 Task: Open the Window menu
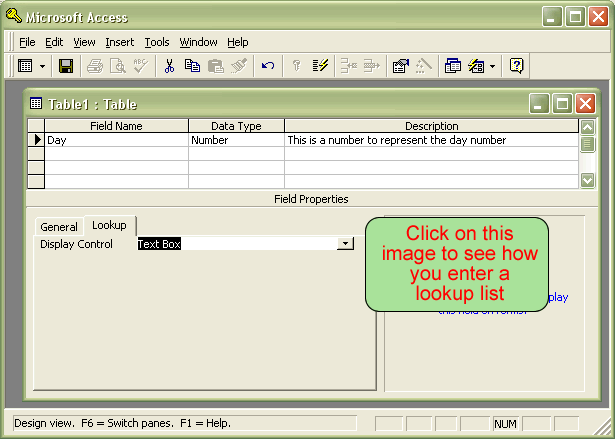(198, 42)
